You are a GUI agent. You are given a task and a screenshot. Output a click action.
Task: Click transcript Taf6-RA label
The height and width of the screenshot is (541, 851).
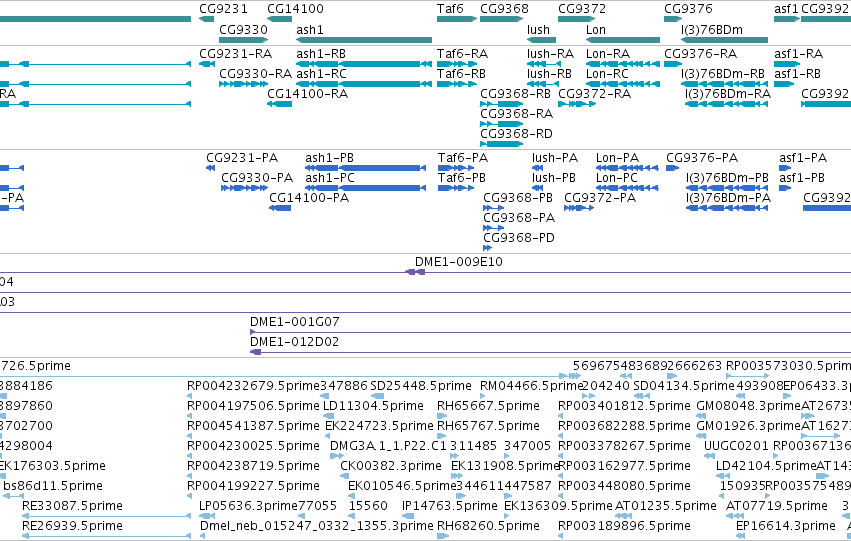coord(462,54)
